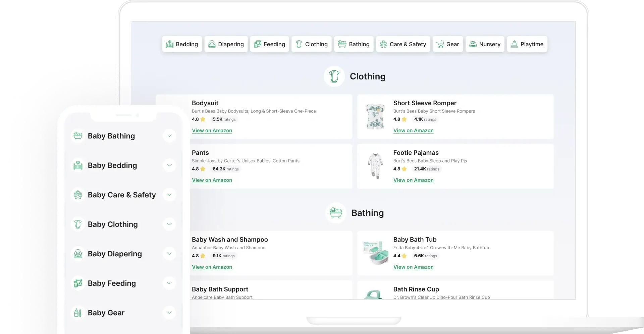The width and height of the screenshot is (644, 334).
Task: Select the Clothing category tab
Action: 312,44
